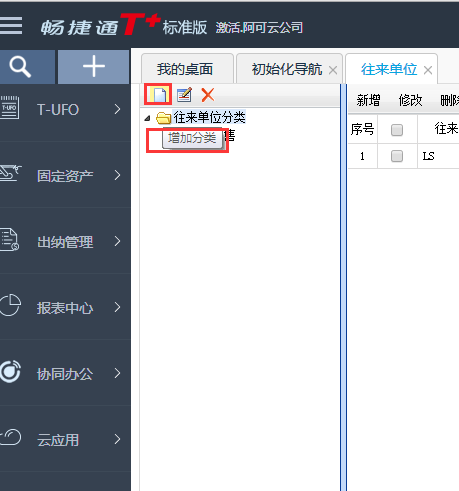The height and width of the screenshot is (491, 459).
Task: Expand the 固定资产 sidebar menu
Action: click(x=65, y=175)
